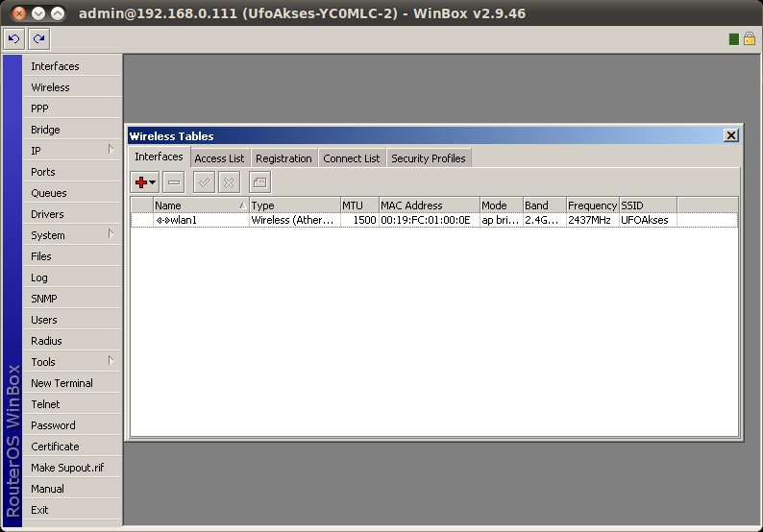Screen dimensions: 763x532
Task: Open New Terminal from sidebar
Action: click(x=72, y=383)
